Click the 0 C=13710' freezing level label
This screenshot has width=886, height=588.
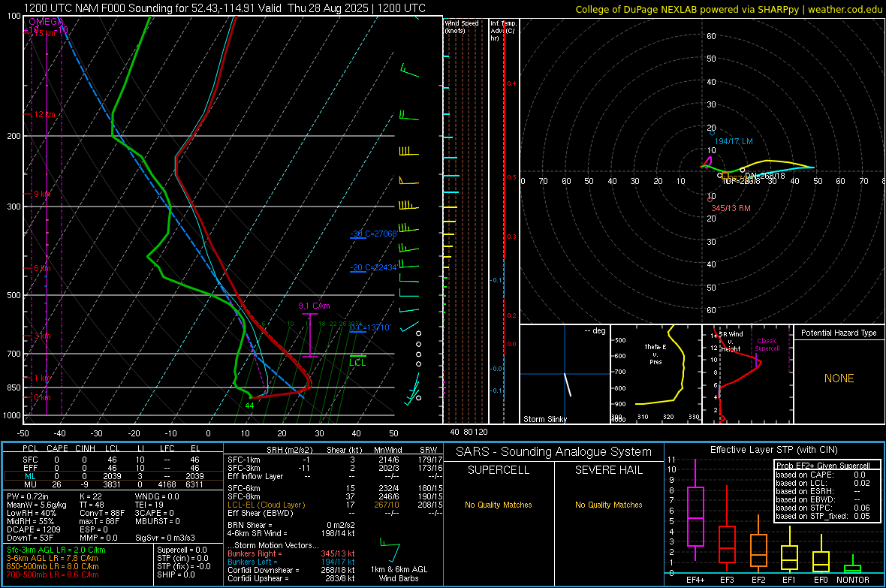point(370,327)
